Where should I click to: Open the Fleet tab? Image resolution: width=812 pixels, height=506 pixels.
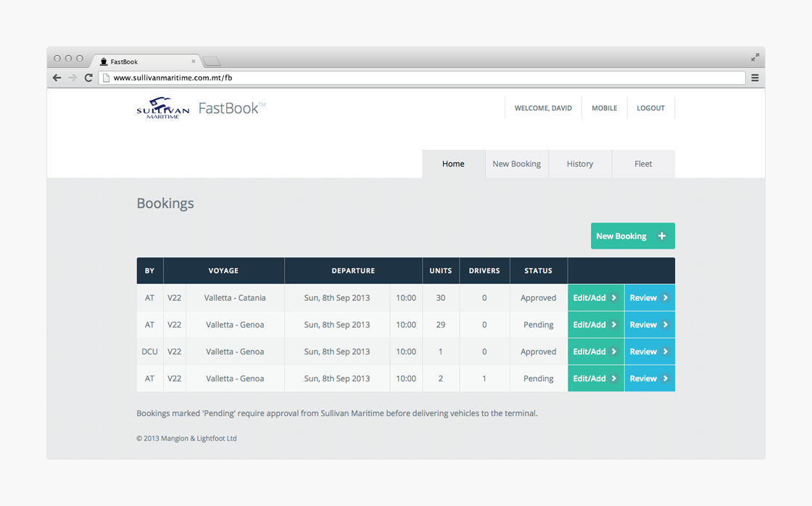[x=643, y=164]
